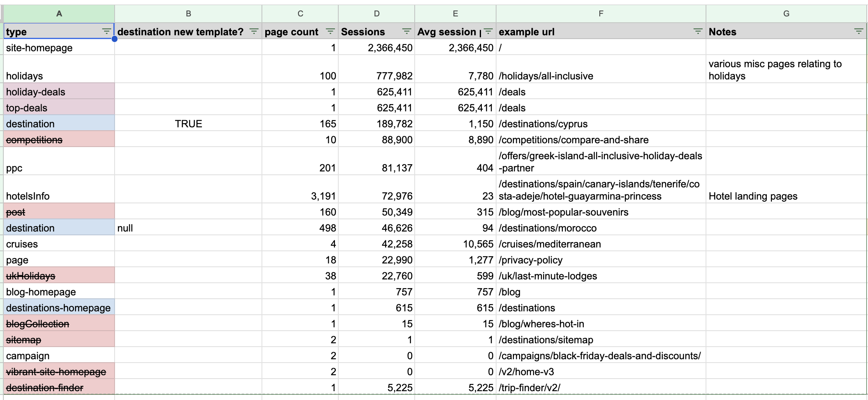This screenshot has width=868, height=400.
Task: Select column C header
Action: click(300, 13)
